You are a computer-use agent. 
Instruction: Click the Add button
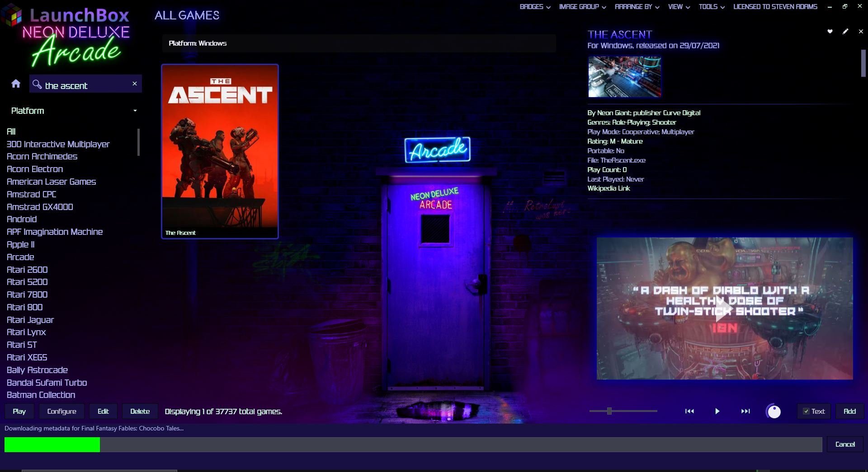(849, 411)
